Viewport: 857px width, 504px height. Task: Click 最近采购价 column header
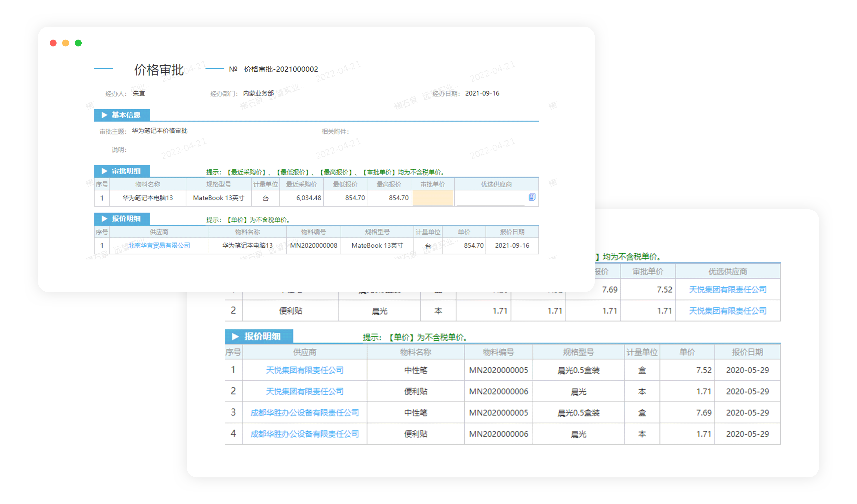click(301, 184)
